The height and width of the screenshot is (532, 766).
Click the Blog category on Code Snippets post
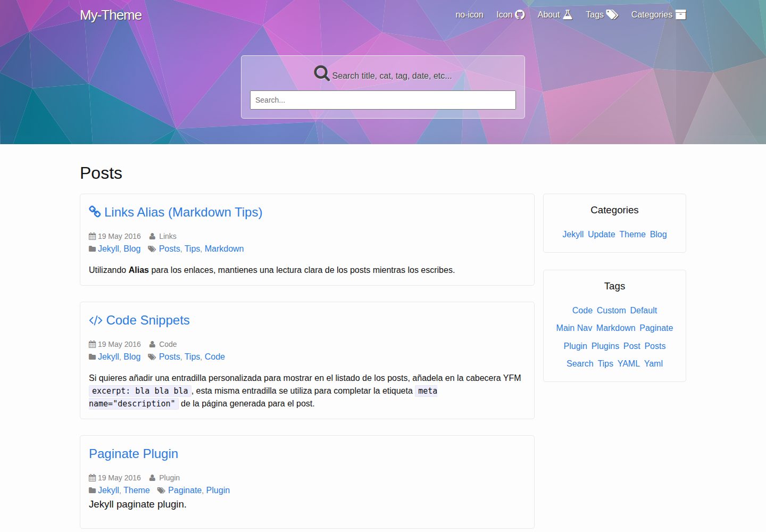click(132, 357)
